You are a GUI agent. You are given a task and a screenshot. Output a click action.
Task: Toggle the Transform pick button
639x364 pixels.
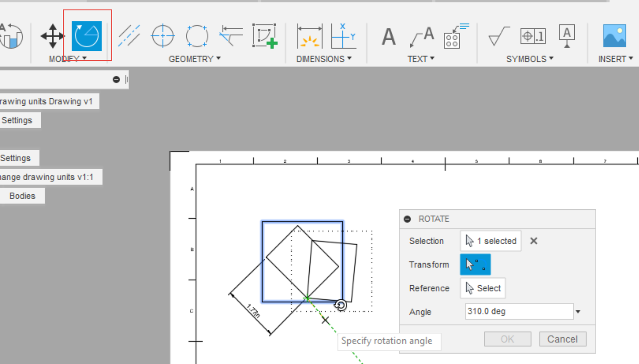475,264
